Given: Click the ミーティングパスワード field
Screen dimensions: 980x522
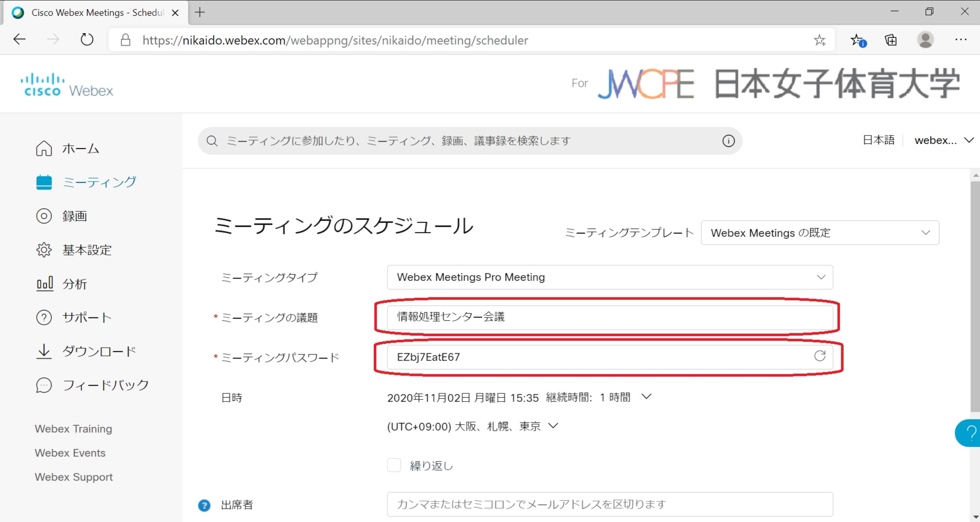Looking at the screenshot, I should (x=610, y=357).
